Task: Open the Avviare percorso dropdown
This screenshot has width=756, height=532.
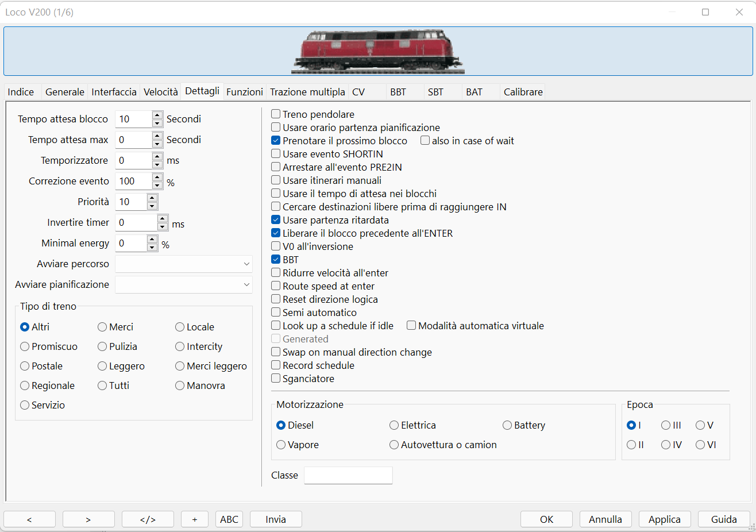Action: (184, 264)
